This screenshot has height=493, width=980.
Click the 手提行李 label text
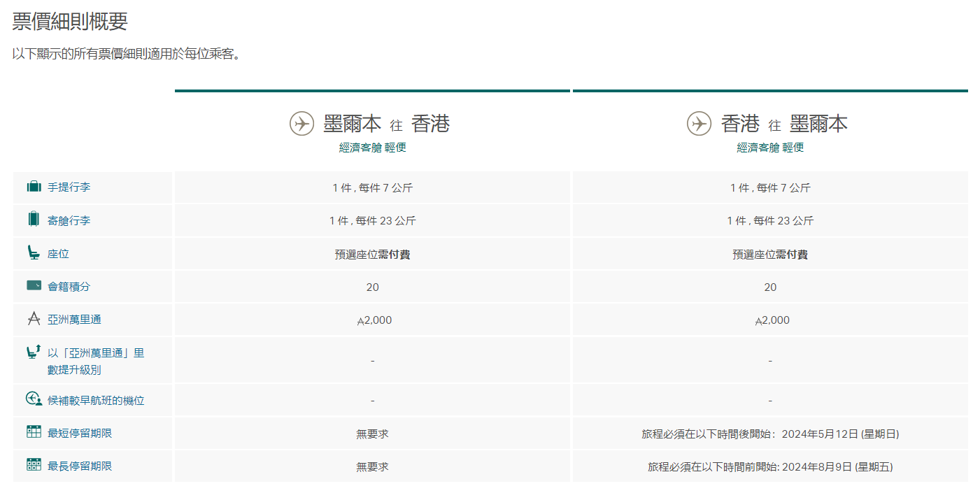(69, 187)
